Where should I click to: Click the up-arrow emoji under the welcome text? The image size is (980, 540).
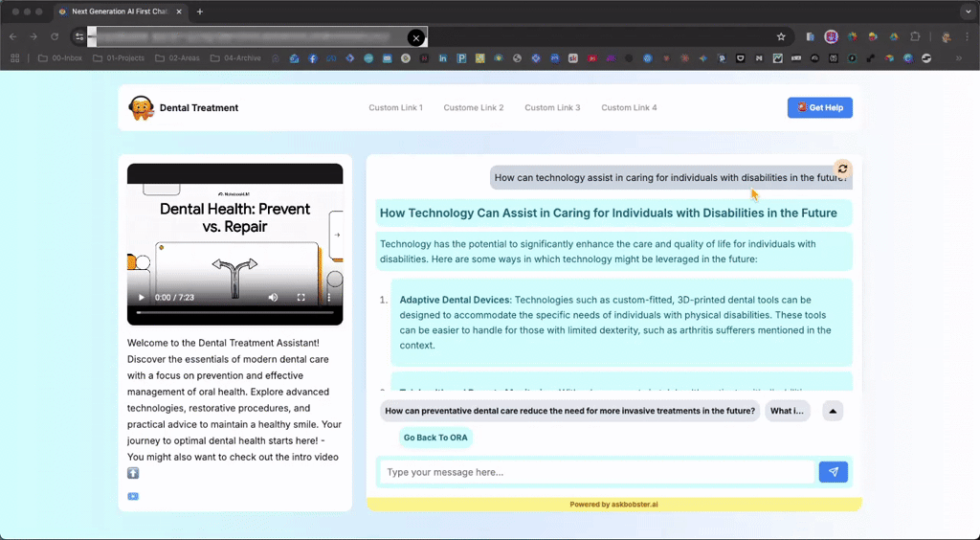click(x=133, y=473)
